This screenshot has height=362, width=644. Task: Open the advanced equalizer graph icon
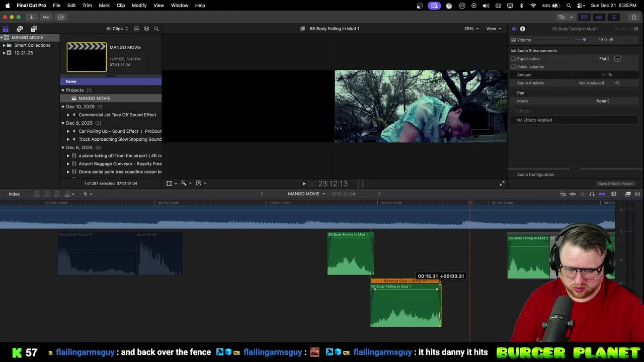coord(617,59)
